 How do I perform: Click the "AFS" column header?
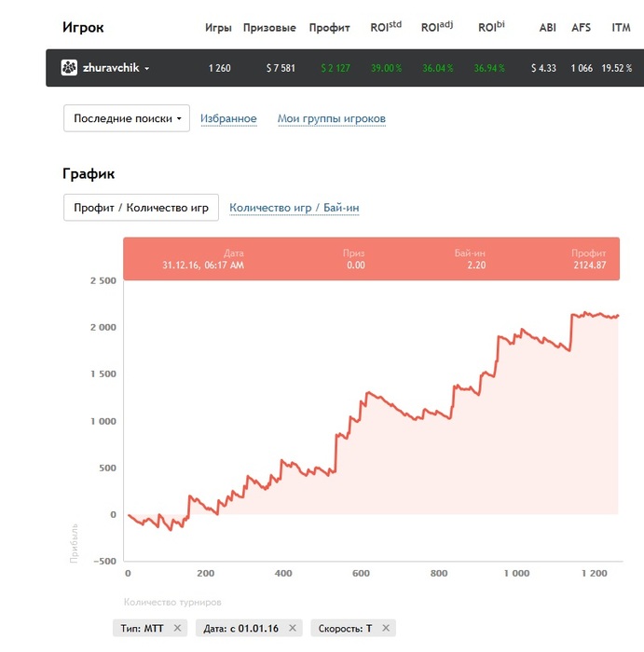coord(582,28)
